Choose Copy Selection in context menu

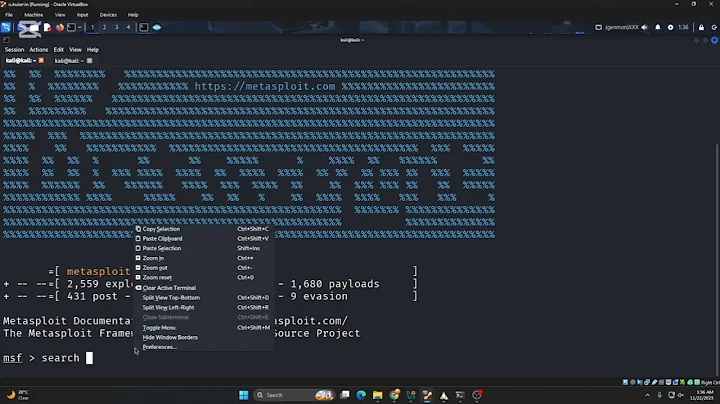(203, 229)
